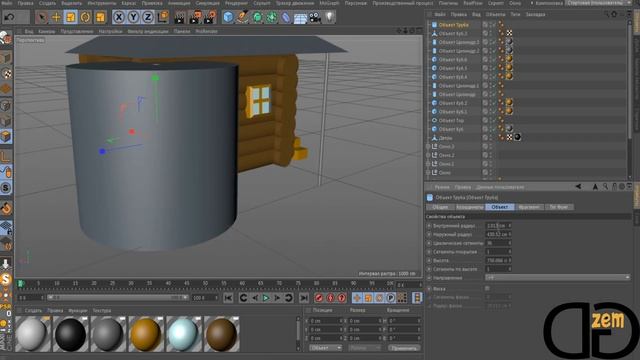640x360 pixels.
Task: Open the green array modeling palette
Action: [x=271, y=17]
